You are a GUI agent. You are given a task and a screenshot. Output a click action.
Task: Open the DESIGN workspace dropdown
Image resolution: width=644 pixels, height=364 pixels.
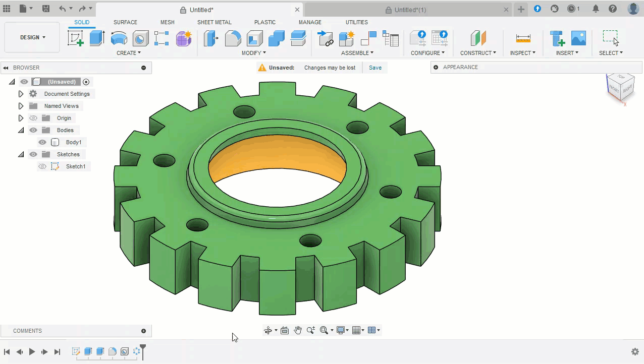click(x=32, y=37)
